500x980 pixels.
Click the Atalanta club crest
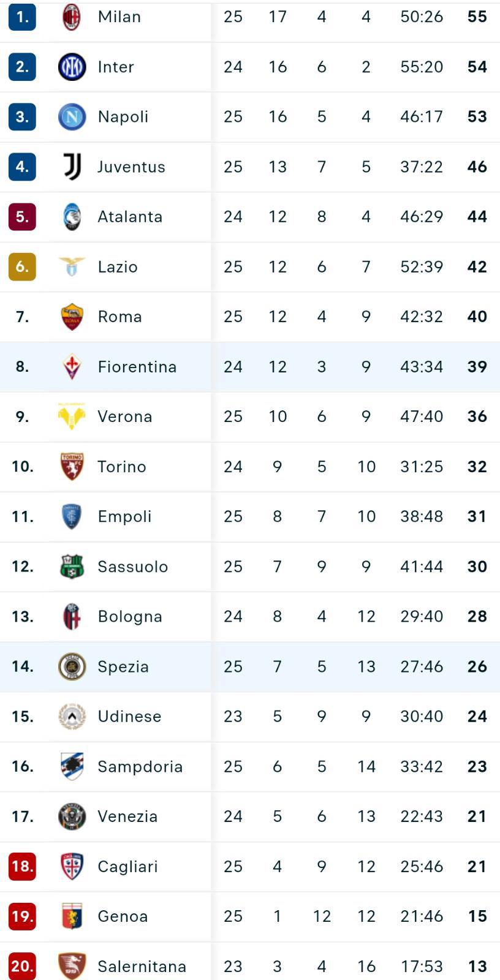point(72,216)
